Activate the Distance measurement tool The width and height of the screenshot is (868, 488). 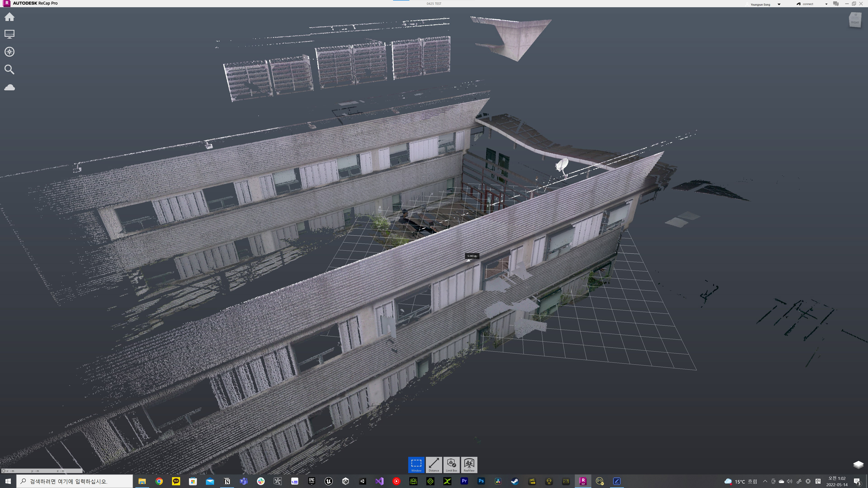pos(434,465)
